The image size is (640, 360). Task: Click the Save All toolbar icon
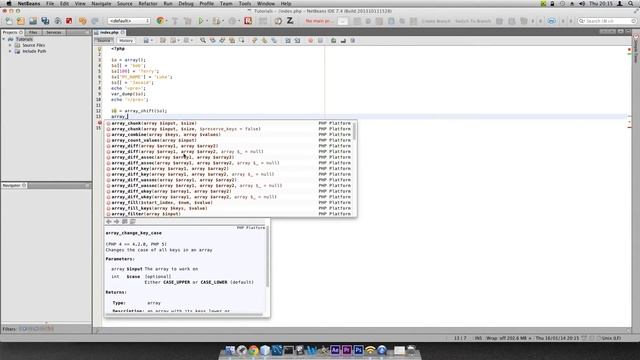(x=45, y=21)
